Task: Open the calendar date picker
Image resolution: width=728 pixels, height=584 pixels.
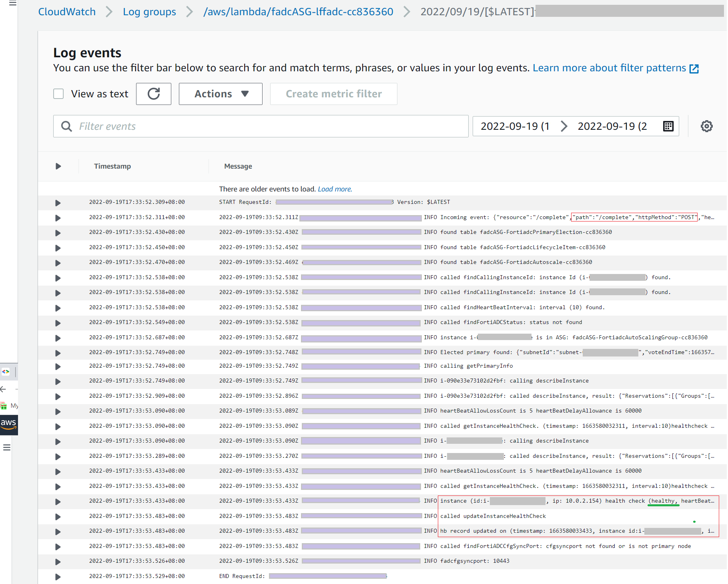Action: 668,126
